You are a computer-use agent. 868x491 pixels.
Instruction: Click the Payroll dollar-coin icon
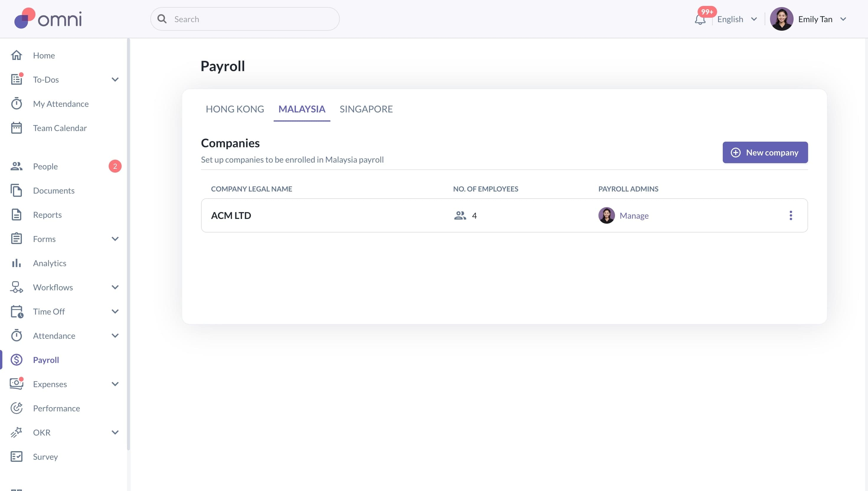(x=16, y=359)
